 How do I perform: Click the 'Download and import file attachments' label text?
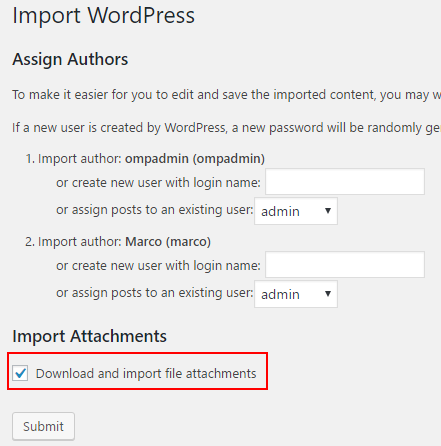click(146, 373)
